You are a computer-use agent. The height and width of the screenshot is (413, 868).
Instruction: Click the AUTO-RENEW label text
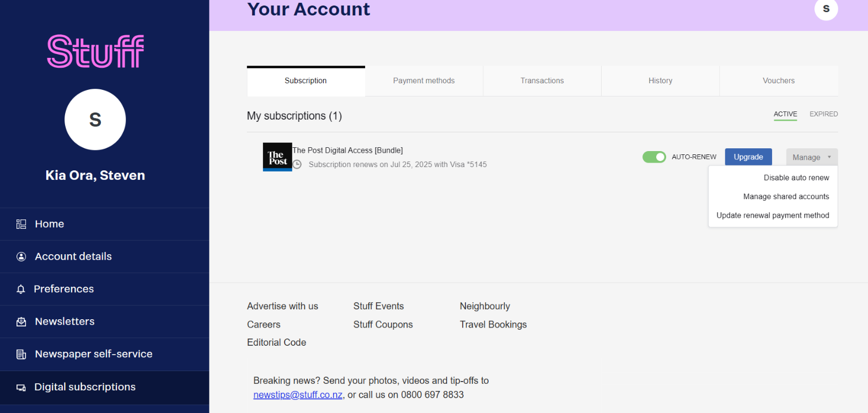pos(694,157)
